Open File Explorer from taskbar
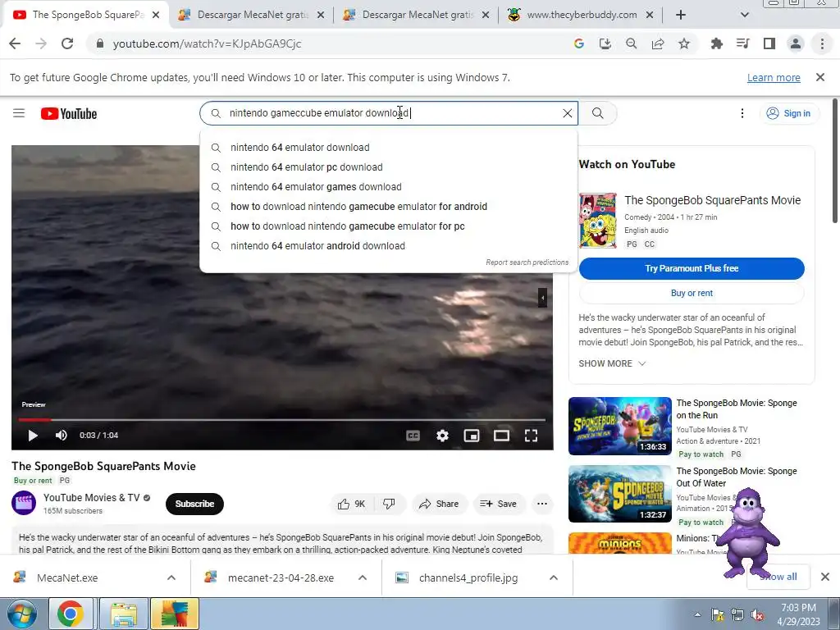 [x=123, y=614]
